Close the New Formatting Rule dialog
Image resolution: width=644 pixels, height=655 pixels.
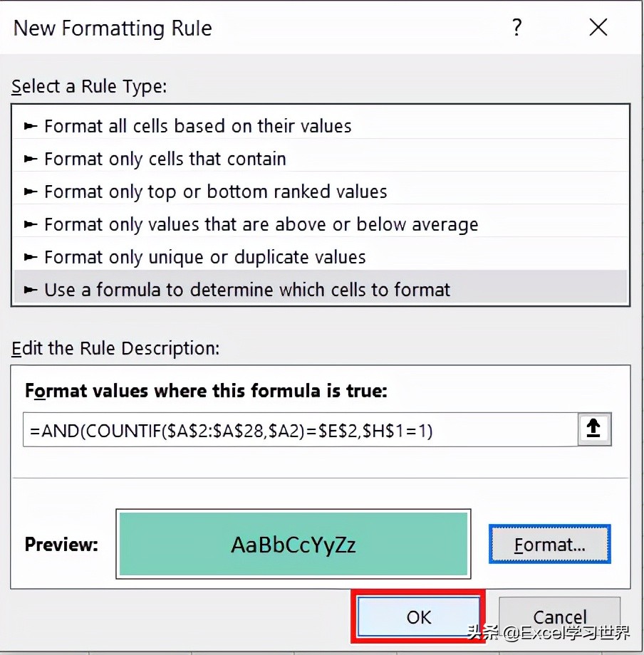[x=598, y=28]
